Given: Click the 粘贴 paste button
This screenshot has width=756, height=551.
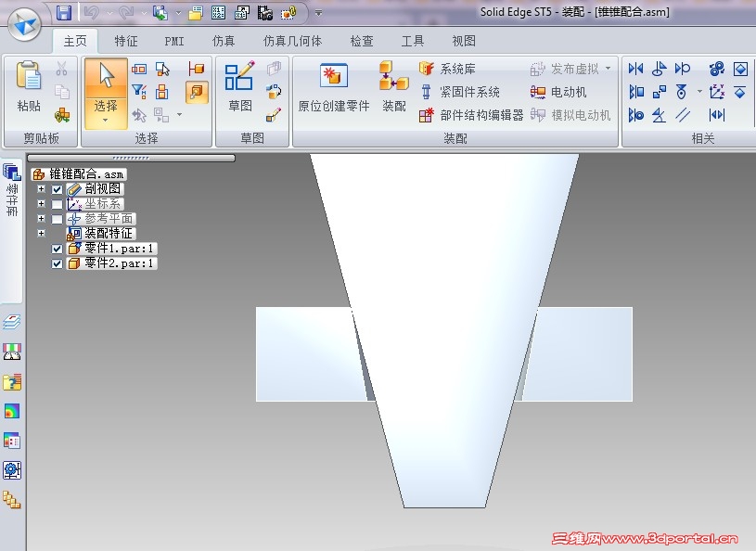Looking at the screenshot, I should click(29, 87).
